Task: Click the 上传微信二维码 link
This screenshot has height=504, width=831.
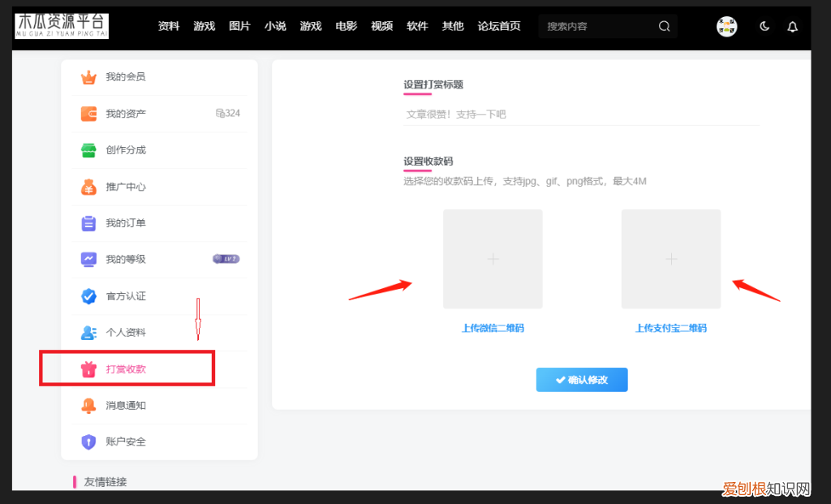Action: point(493,328)
